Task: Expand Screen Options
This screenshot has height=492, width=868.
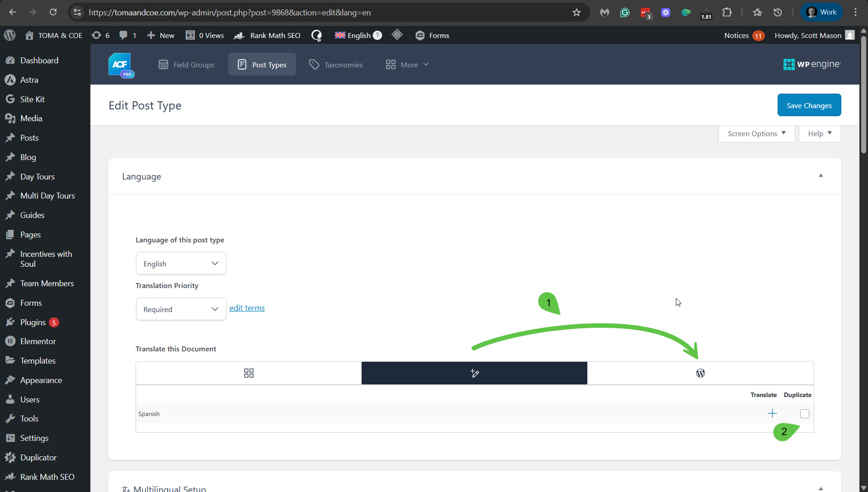Action: pos(756,133)
